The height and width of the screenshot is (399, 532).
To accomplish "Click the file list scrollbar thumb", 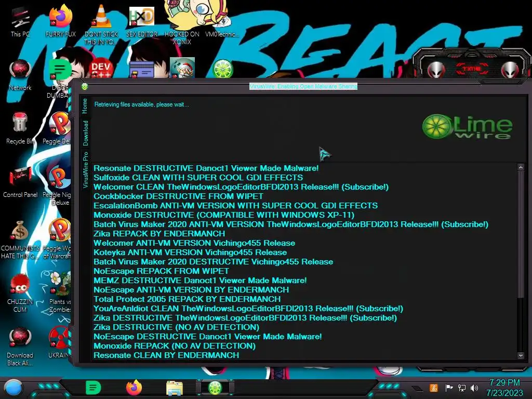I will 521,234.
